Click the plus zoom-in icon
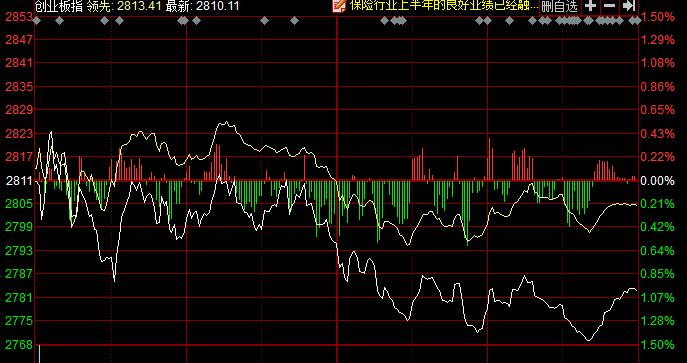This screenshot has width=687, height=363. click(591, 6)
